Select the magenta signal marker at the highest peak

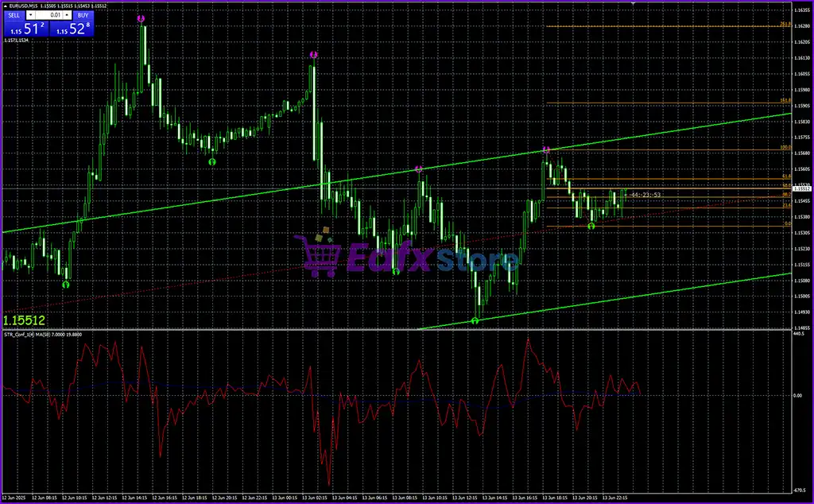[x=141, y=19]
